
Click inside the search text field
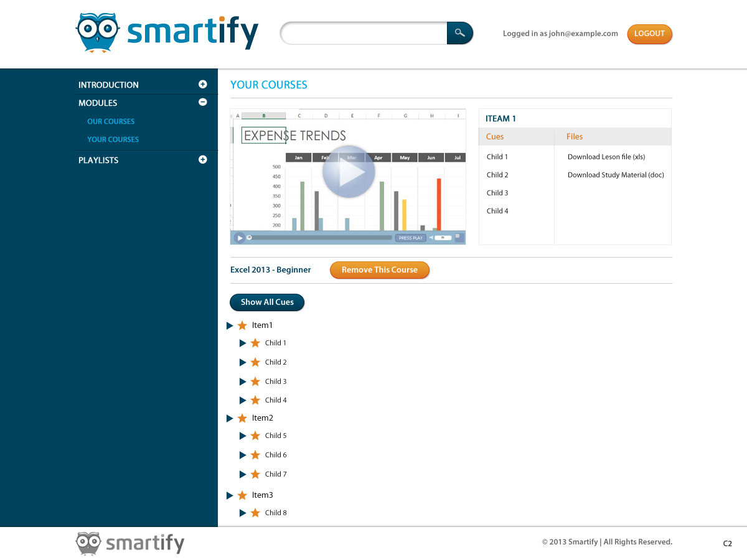[364, 33]
